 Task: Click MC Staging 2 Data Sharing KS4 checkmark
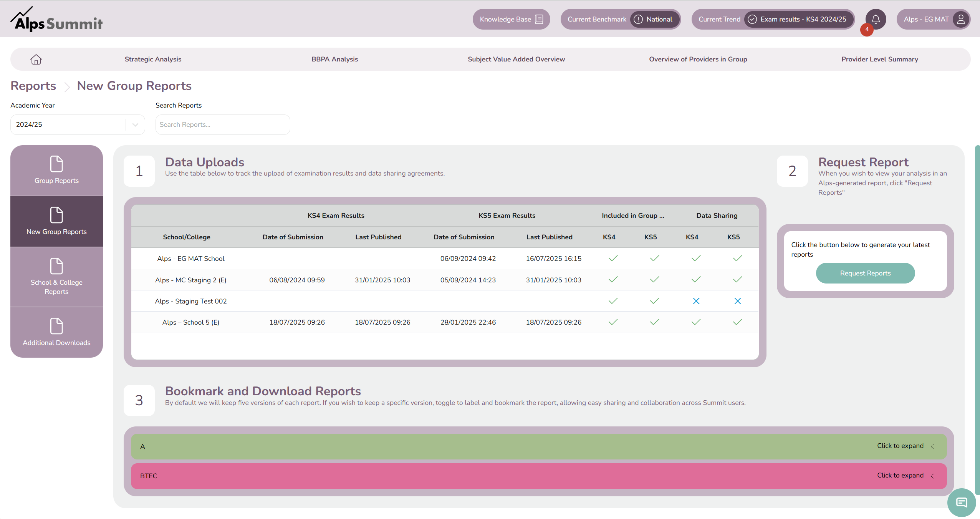point(696,280)
